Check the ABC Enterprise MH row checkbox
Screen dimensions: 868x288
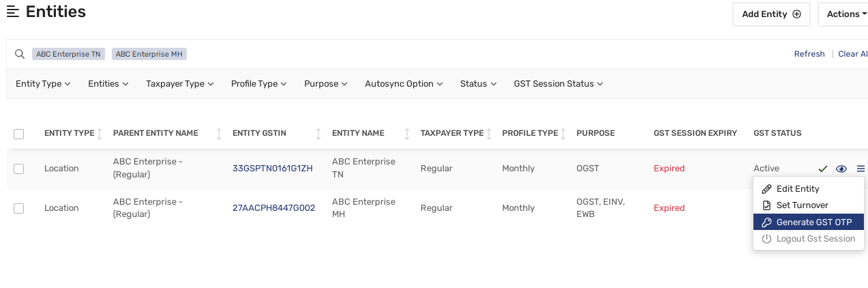[x=19, y=208]
